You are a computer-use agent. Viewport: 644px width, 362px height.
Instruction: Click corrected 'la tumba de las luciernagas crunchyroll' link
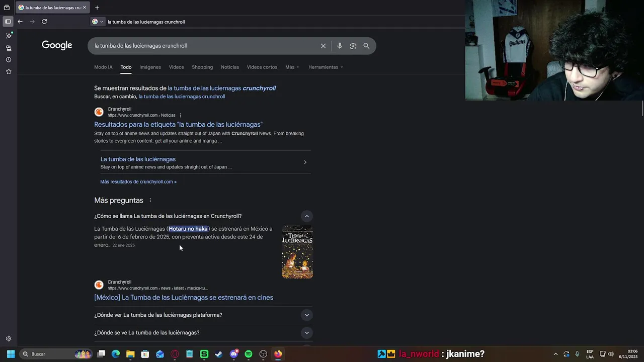(221, 88)
